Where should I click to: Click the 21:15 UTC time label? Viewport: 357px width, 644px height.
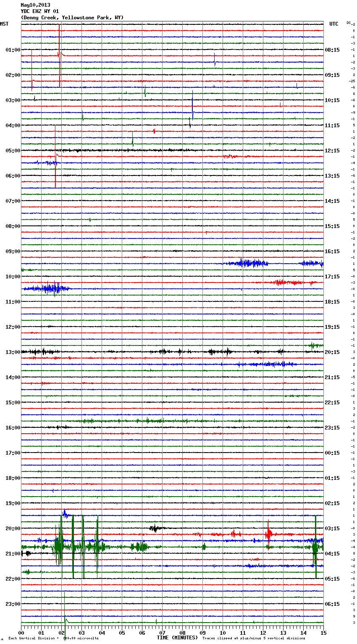(x=332, y=377)
